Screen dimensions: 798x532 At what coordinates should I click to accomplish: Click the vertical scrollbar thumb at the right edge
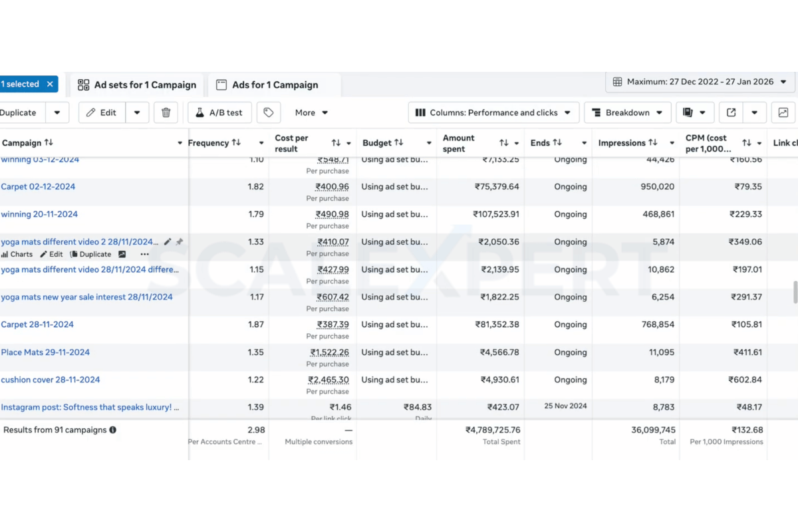(794, 292)
